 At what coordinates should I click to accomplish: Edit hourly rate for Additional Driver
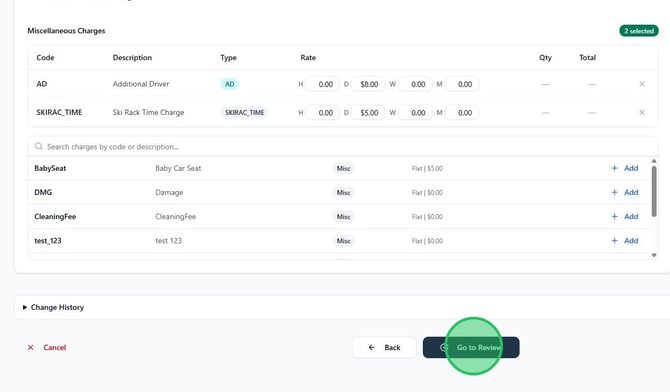[323, 84]
